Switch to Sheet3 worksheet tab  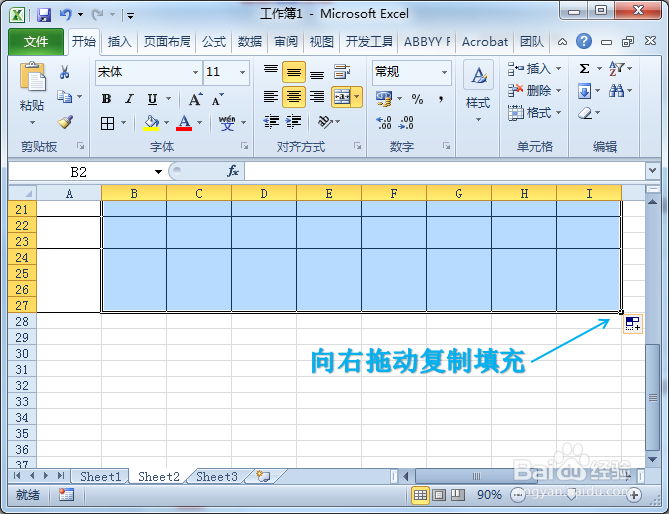(x=217, y=476)
